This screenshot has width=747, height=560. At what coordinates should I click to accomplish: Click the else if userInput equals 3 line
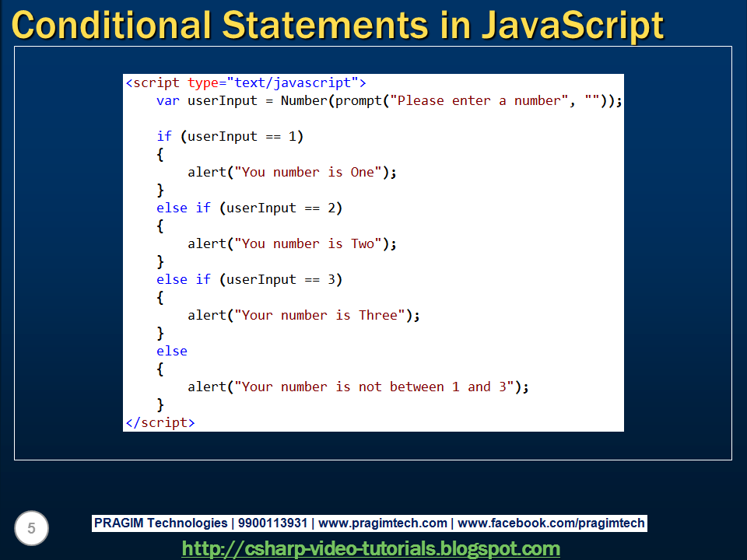249,279
